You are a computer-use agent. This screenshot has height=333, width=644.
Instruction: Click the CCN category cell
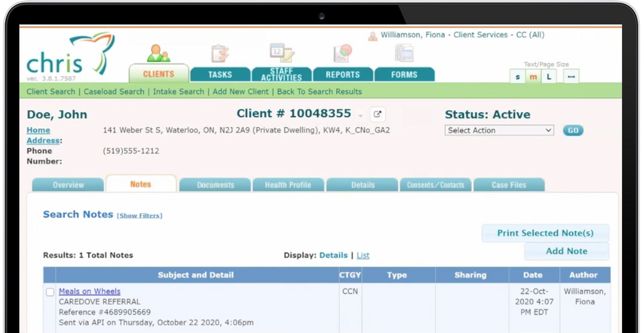pyautogui.click(x=351, y=291)
